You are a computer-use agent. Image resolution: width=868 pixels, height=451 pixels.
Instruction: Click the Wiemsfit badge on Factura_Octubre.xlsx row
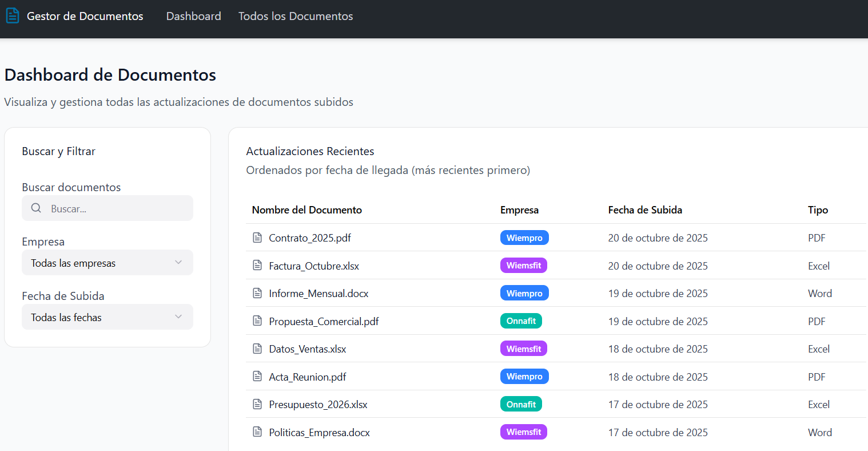click(523, 266)
